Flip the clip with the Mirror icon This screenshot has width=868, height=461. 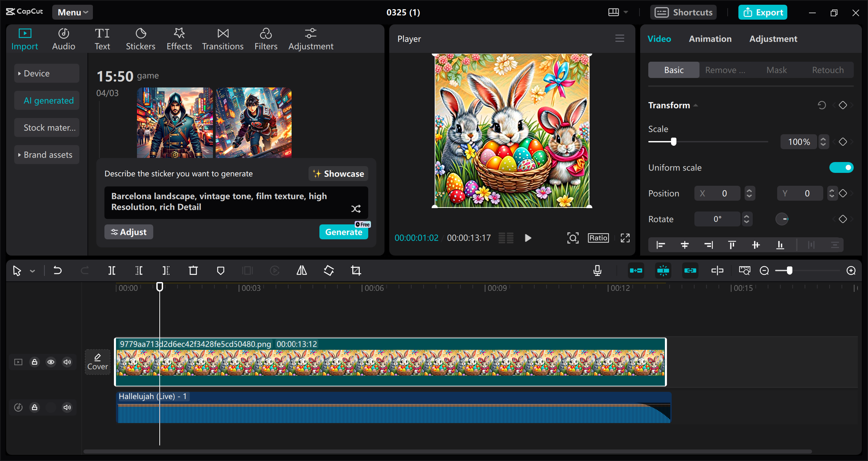pos(301,270)
